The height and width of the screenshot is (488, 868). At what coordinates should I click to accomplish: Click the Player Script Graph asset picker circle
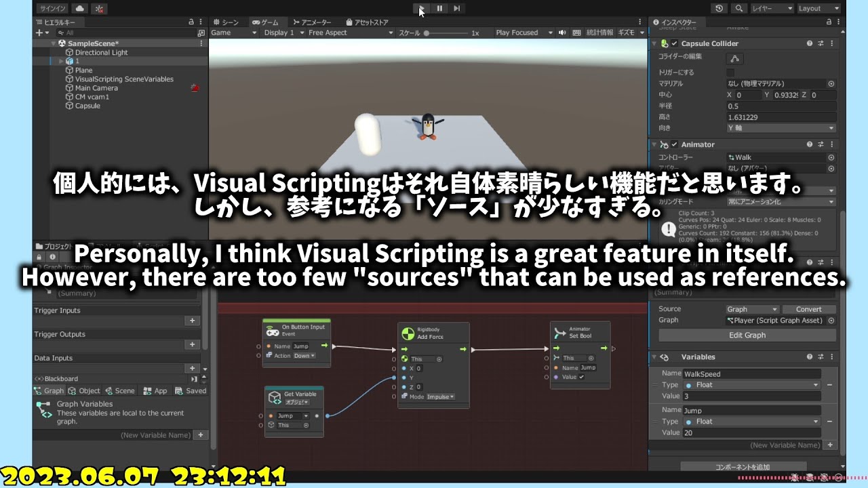pyautogui.click(x=831, y=321)
